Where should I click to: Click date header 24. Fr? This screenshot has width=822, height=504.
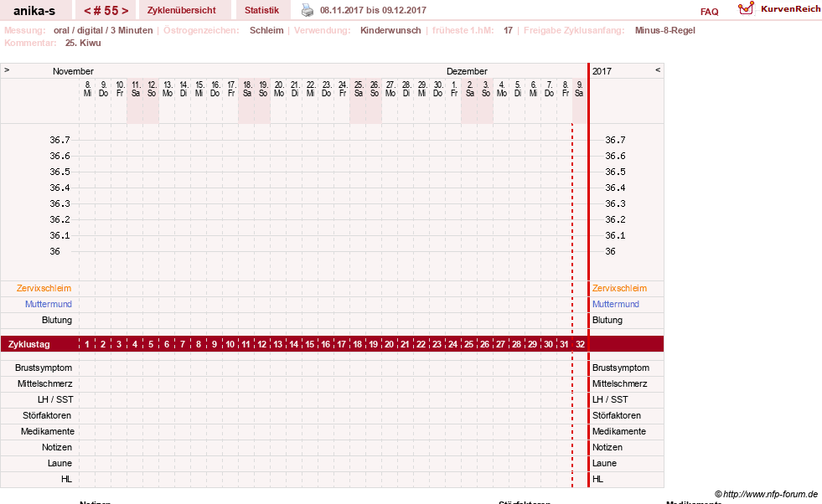(343, 89)
